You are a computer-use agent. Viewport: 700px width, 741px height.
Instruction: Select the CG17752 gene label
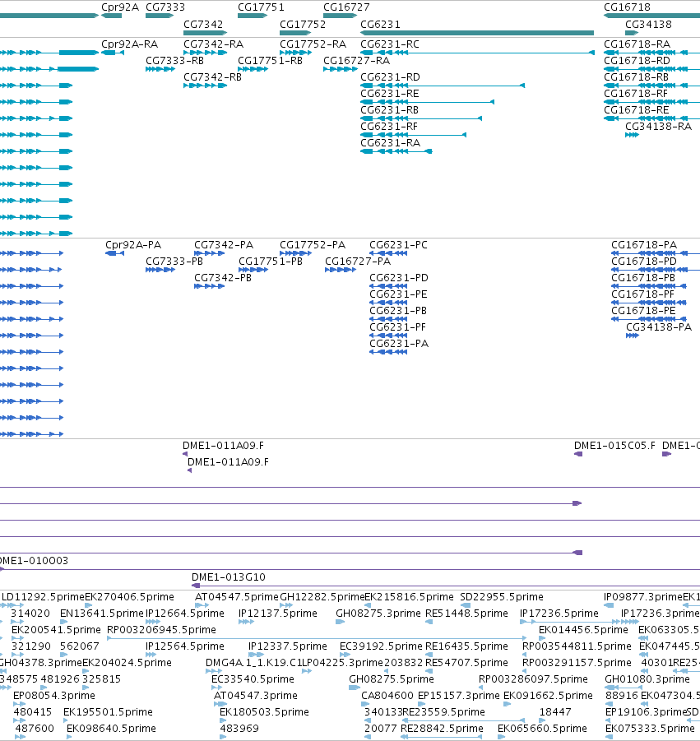pyautogui.click(x=303, y=24)
